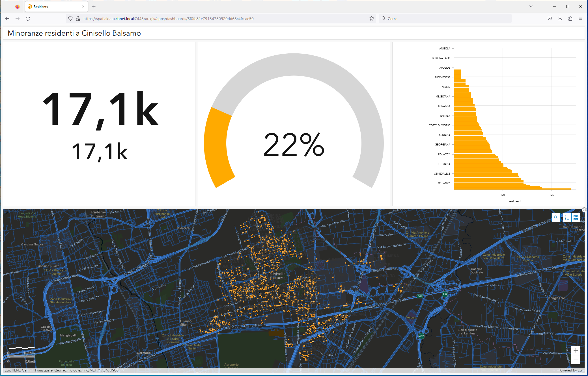Save page to Pocket
The height and width of the screenshot is (376, 588).
[550, 19]
